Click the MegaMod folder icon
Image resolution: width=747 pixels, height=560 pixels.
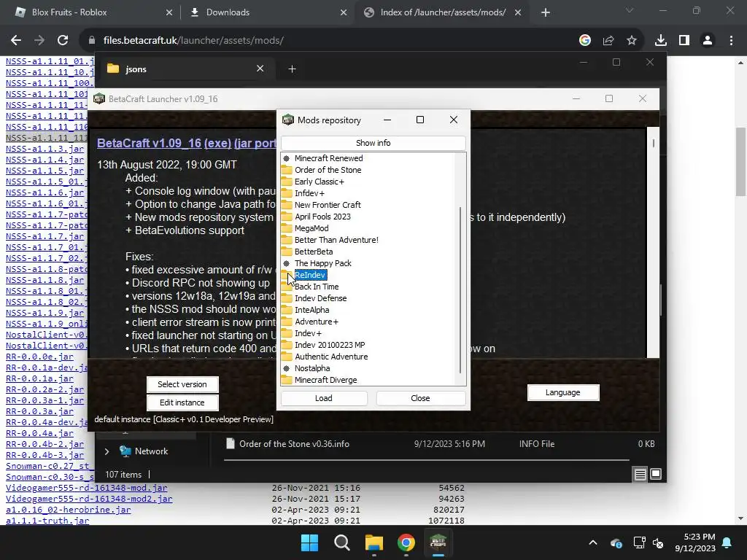click(286, 228)
